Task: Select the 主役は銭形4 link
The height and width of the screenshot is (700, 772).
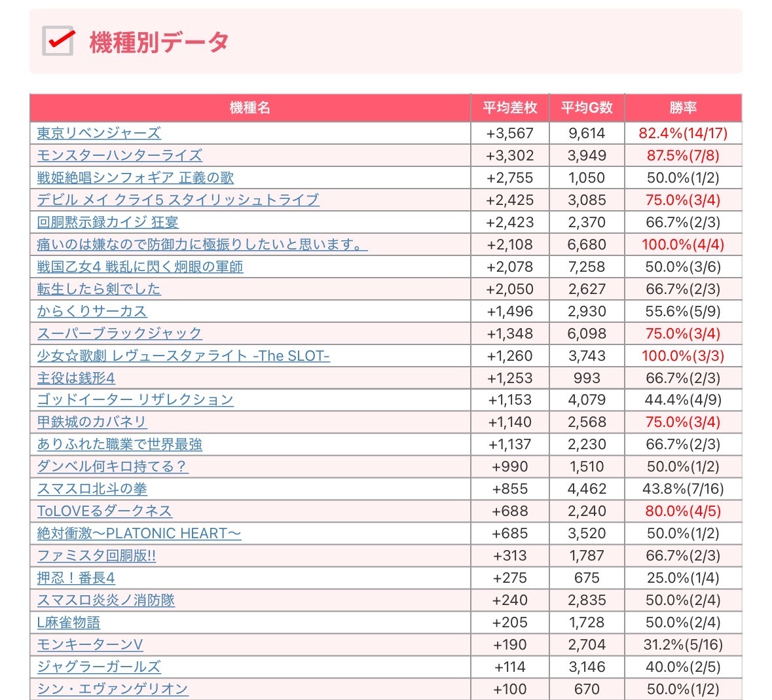Action: tap(76, 378)
